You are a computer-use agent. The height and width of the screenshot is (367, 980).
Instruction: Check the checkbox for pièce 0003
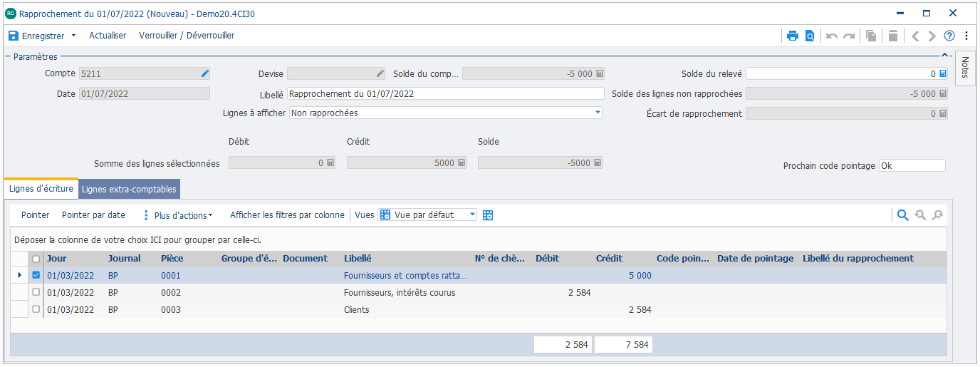36,309
